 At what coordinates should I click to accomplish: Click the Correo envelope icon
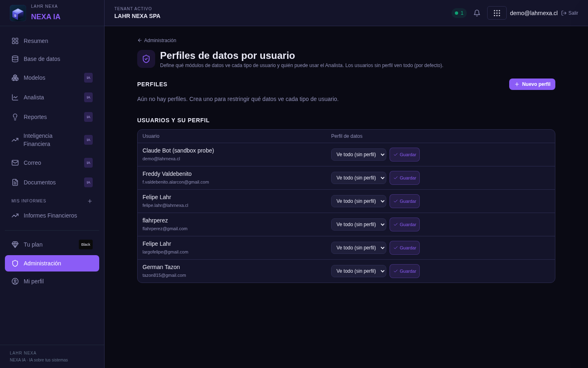[x=15, y=163]
